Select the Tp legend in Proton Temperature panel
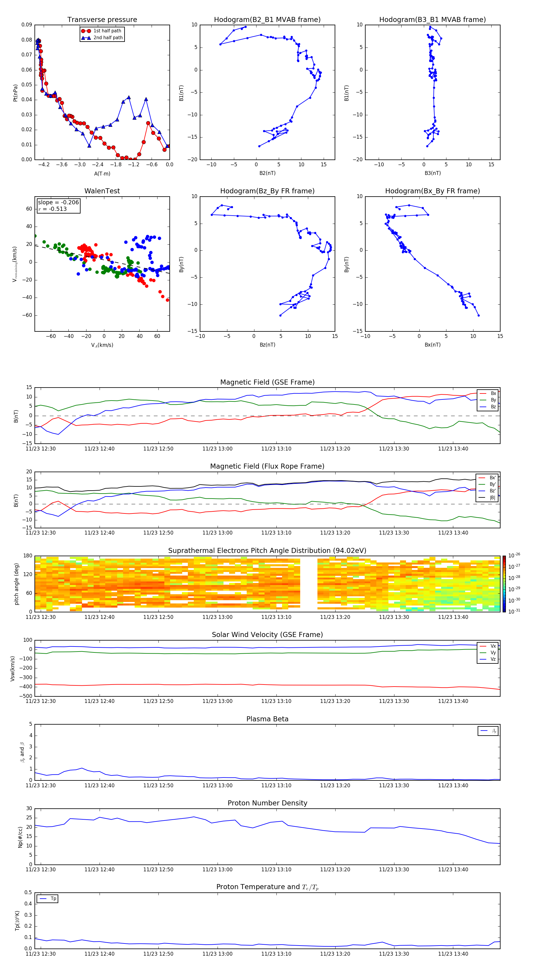The width and height of the screenshot is (535, 980). (x=48, y=899)
